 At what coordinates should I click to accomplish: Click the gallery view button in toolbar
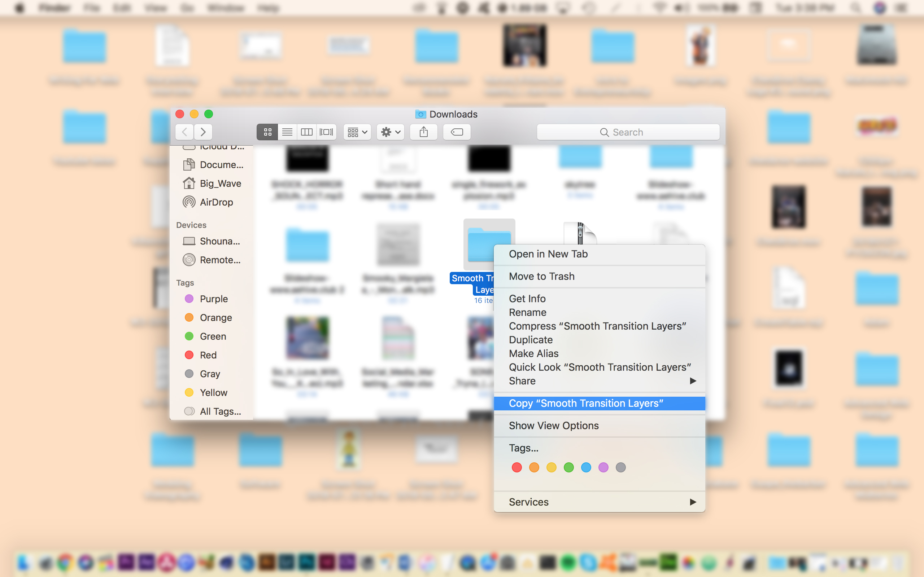(x=327, y=132)
